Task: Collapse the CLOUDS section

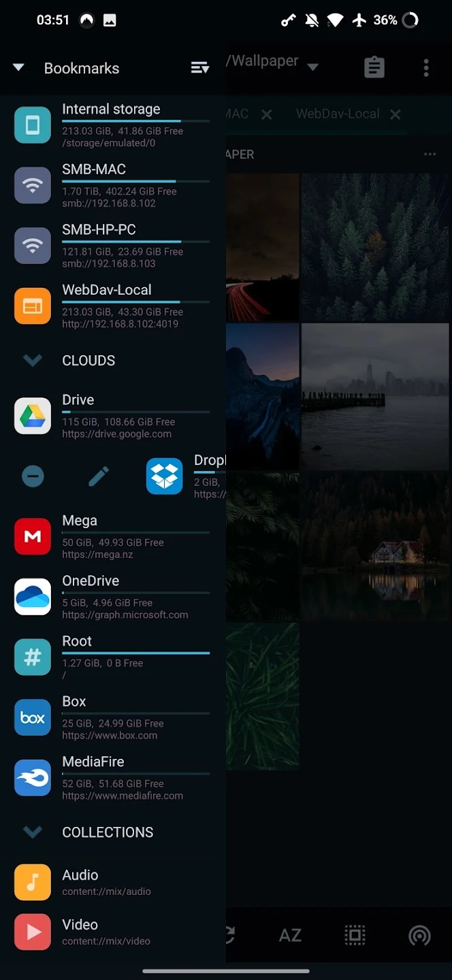Action: pos(33,361)
